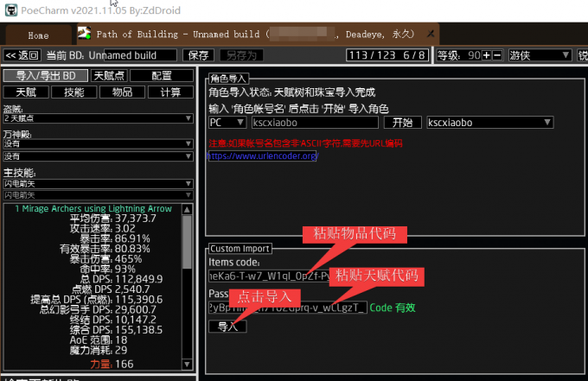Switch to the 技能 skills view
The width and height of the screenshot is (588, 381).
74,92
